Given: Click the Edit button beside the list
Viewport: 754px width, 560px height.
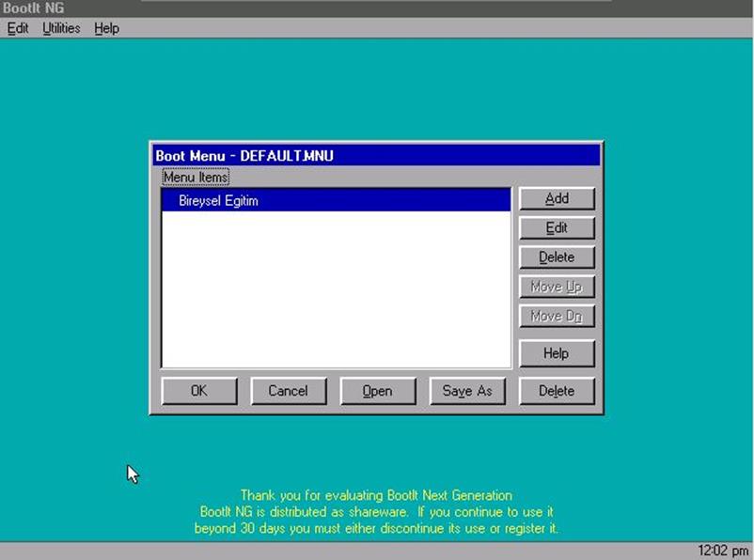Looking at the screenshot, I should click(x=557, y=227).
